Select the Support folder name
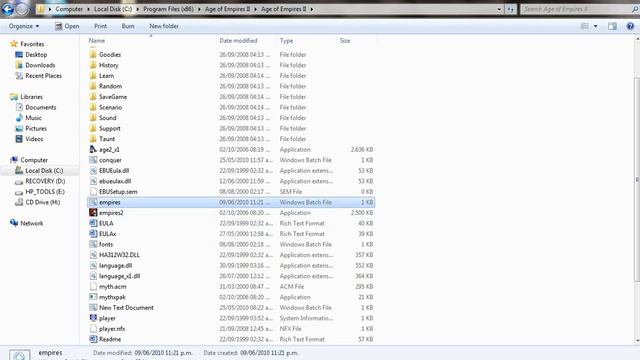The image size is (640, 360). point(110,128)
